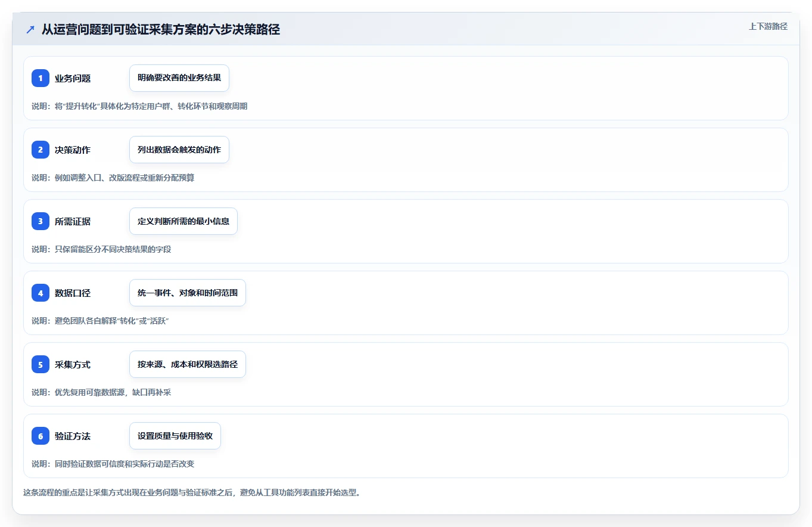Click the 按来源、成本和权限选路径 chip

(188, 364)
